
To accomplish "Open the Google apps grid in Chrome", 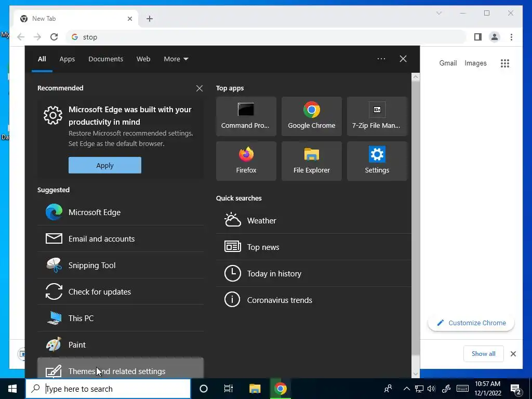I will coord(505,63).
